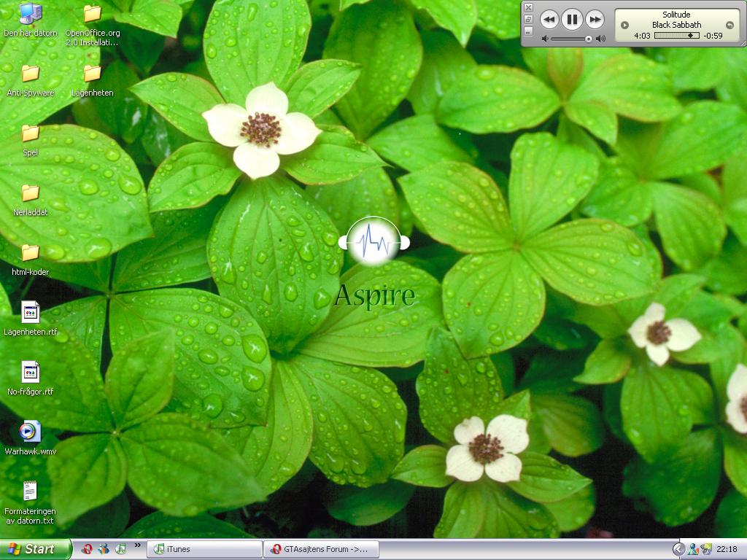The image size is (747, 560).
Task: Launch Opera from the Quick Launch bar
Action: (x=87, y=549)
